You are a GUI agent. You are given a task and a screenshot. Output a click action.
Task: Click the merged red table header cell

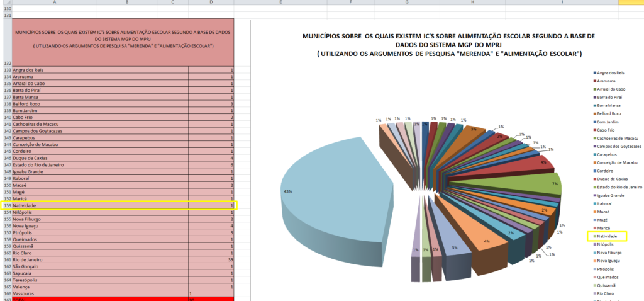123,42
